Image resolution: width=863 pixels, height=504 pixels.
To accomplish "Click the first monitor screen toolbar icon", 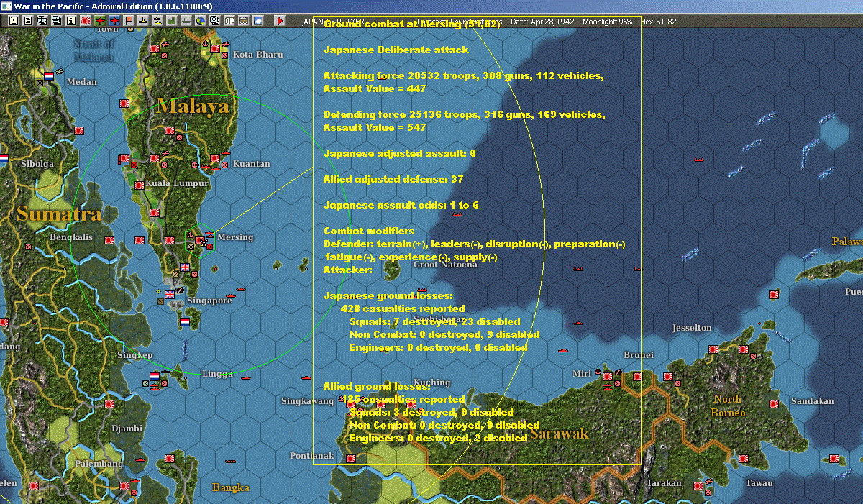I will 42,21.
